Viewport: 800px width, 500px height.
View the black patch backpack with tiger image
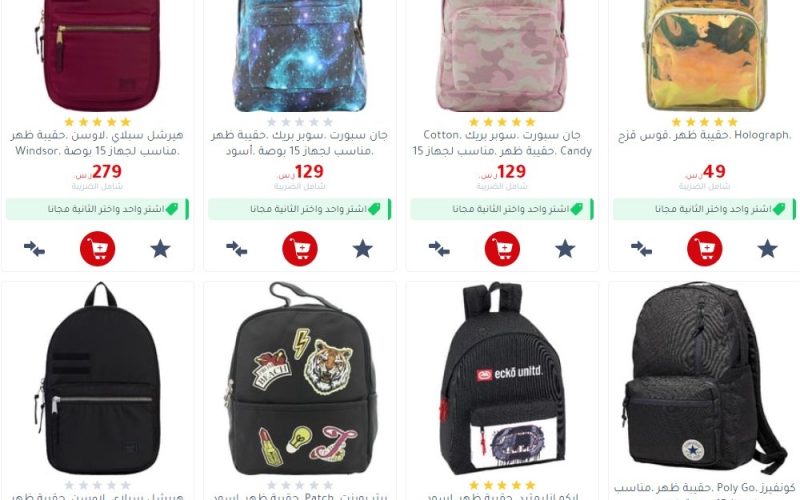click(x=300, y=379)
